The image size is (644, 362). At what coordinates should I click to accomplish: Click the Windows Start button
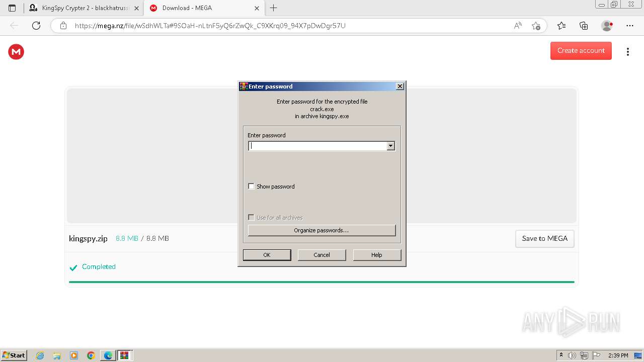(x=14, y=355)
